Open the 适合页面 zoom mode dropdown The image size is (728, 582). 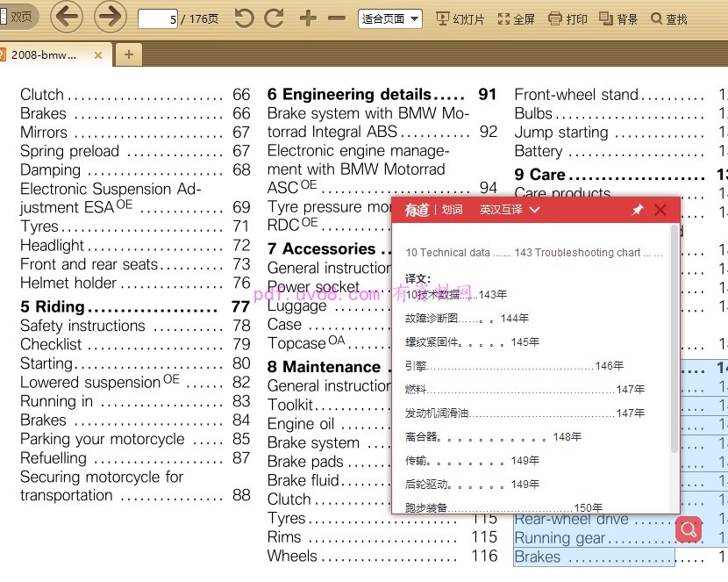(390, 18)
